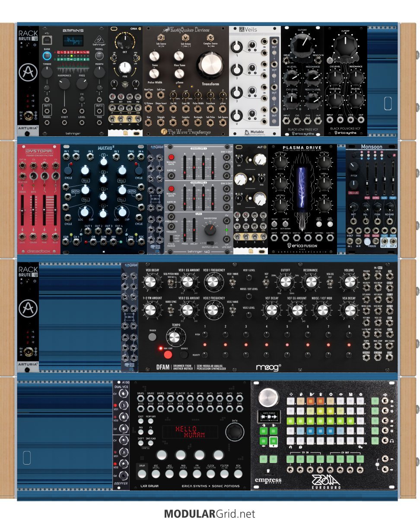Click the Moog logo on the DFAM panel
Viewport: 420px width, 523px height.
(268, 367)
